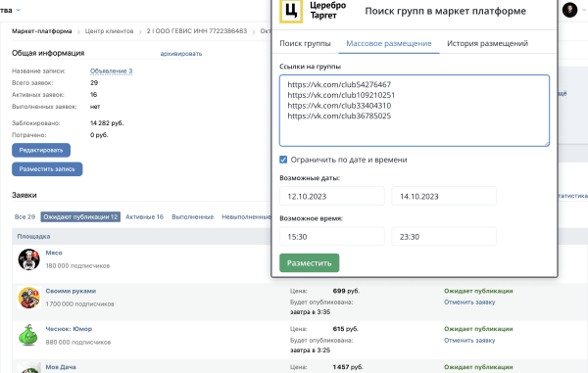Click 180 000 подписчиков text
Screen dimensions: 588x373
[77, 266]
